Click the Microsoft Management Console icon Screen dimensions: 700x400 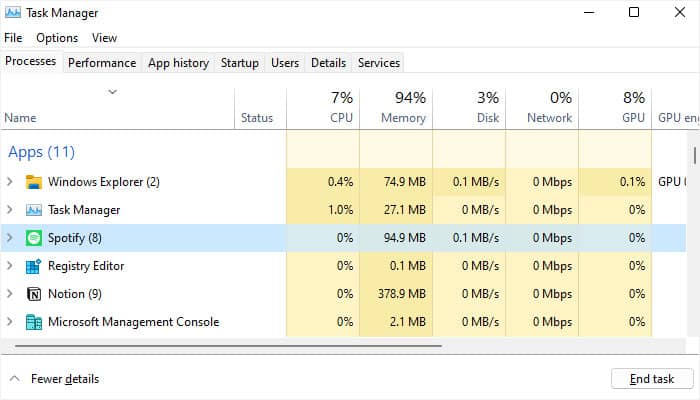(x=34, y=322)
